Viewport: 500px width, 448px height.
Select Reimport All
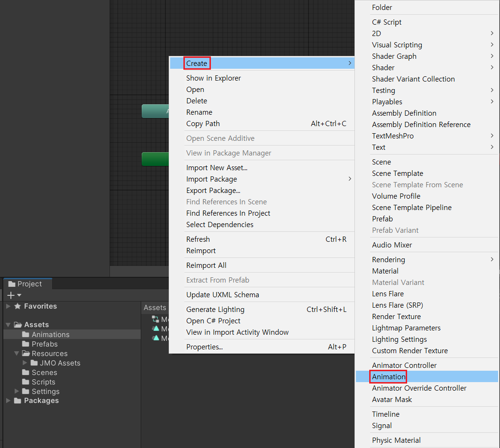pos(262,265)
